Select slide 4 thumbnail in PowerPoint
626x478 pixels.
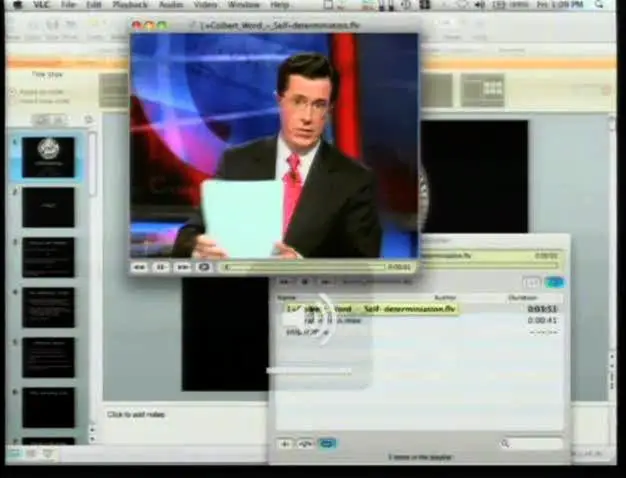[x=48, y=307]
